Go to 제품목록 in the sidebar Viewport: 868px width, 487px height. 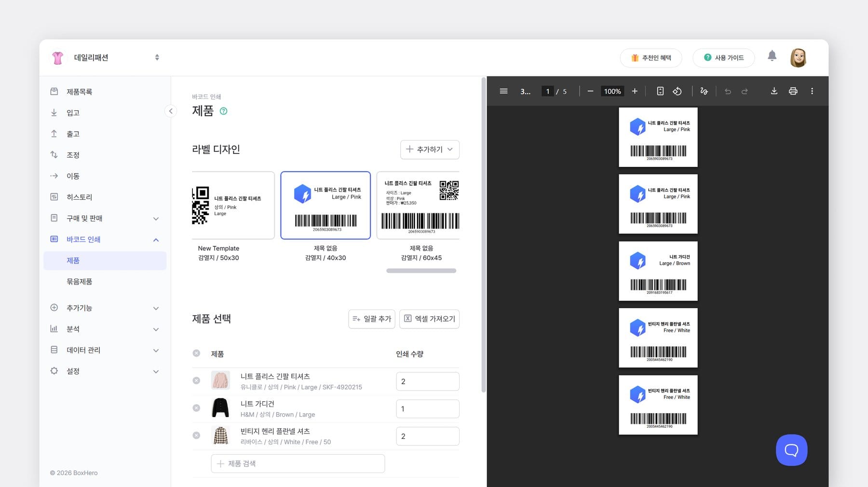[81, 91]
